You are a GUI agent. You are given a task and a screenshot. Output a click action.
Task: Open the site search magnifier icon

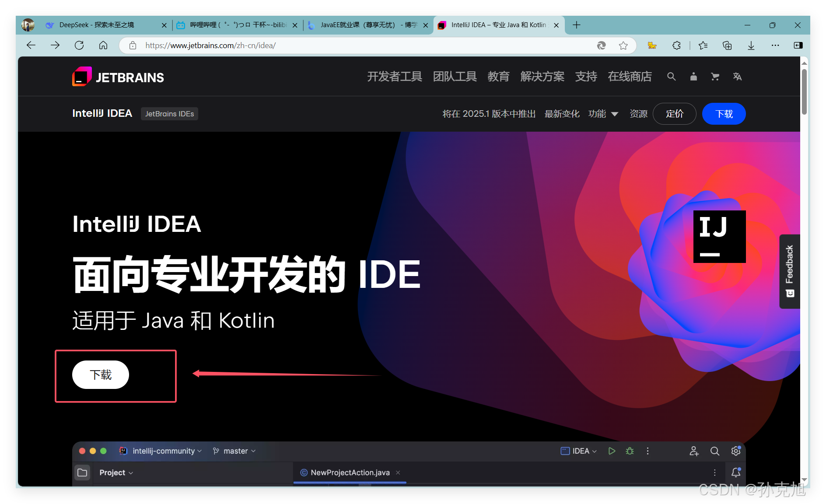pos(671,77)
